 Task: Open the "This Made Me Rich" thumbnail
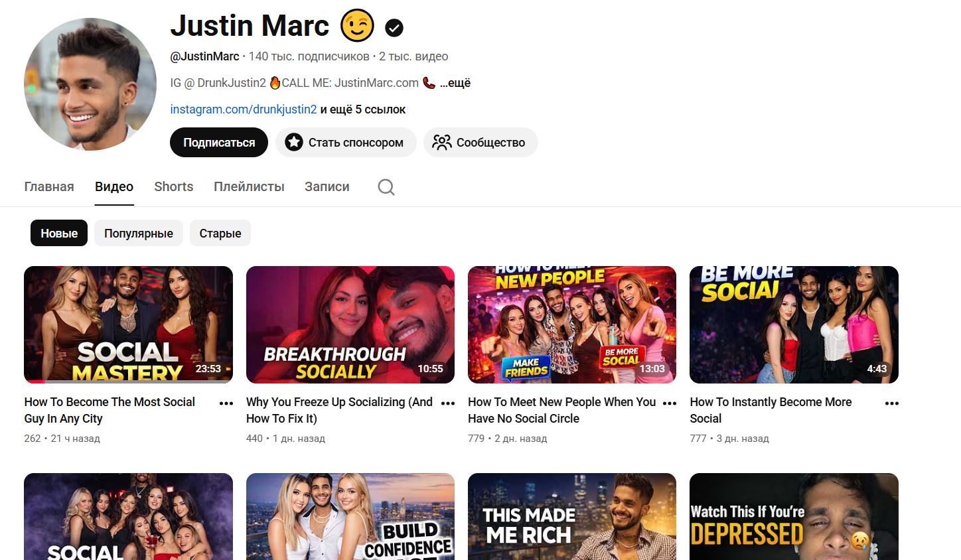[x=572, y=517]
